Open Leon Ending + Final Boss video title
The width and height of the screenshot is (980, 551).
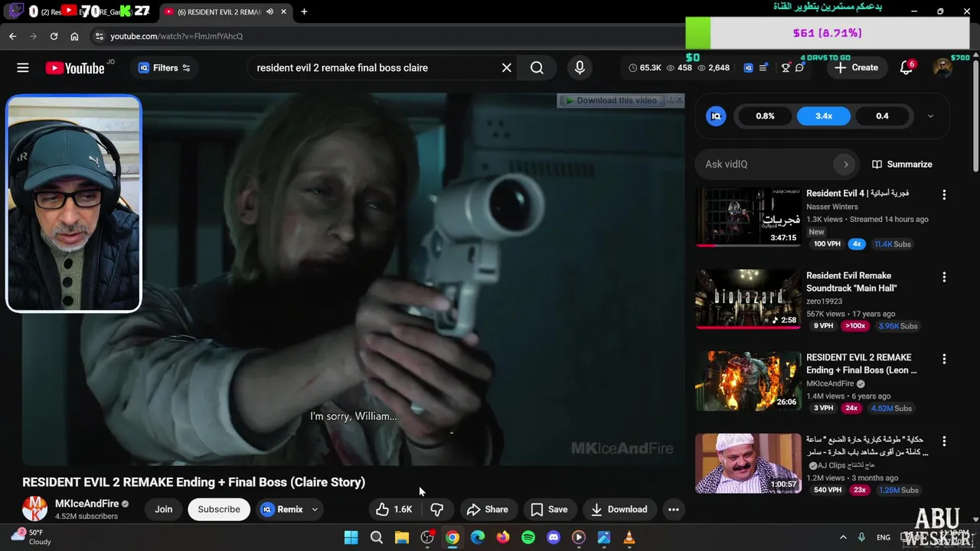pos(861,364)
